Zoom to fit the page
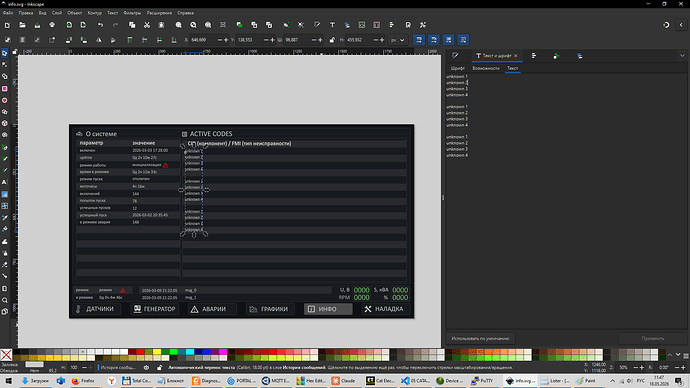The height and width of the screenshot is (388, 690). [x=208, y=25]
